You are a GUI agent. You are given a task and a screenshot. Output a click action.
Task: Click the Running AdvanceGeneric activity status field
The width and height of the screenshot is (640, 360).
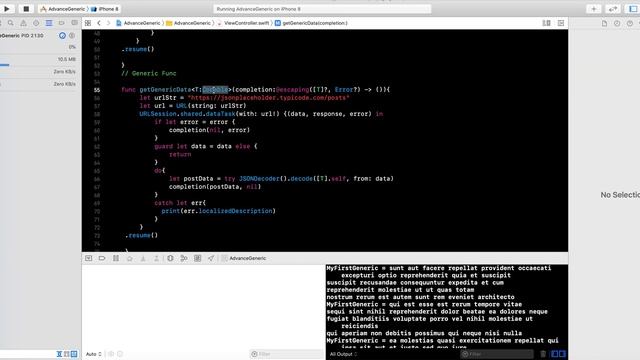(x=322, y=9)
